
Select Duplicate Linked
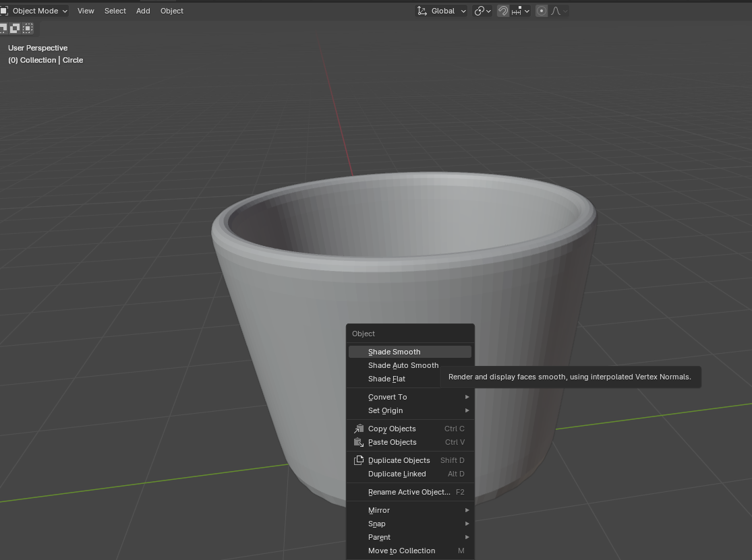[x=410, y=473]
